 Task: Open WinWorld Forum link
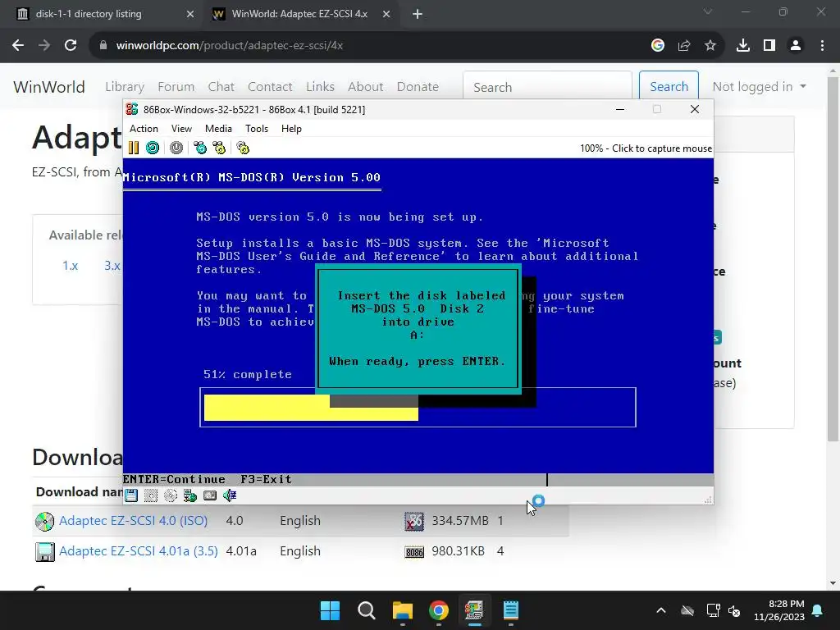click(x=176, y=87)
